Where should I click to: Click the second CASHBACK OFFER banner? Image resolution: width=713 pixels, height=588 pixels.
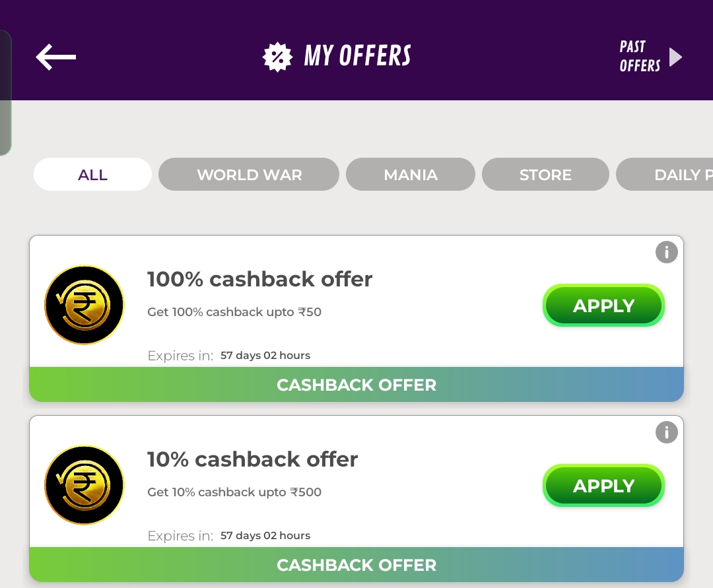(x=356, y=565)
